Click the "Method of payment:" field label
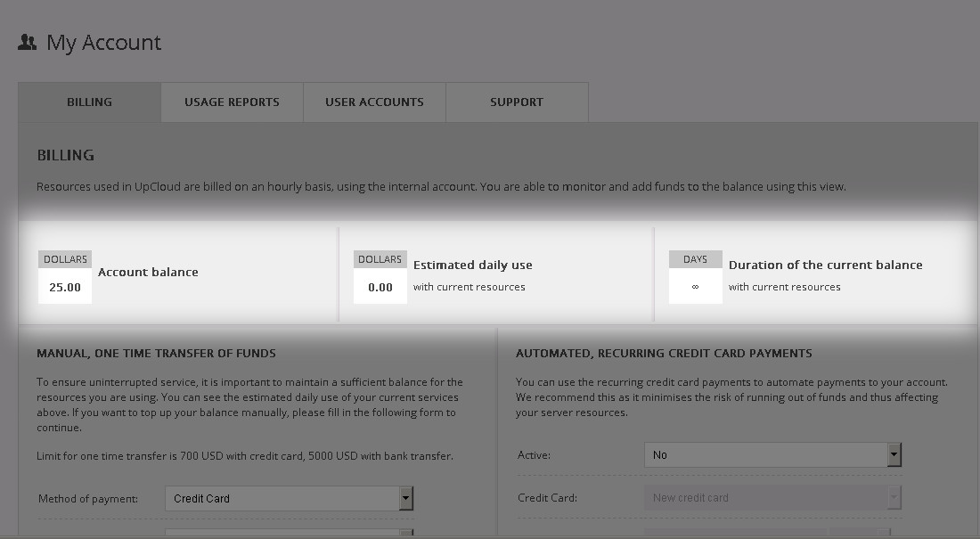Viewport: 980px width, 539px height. pos(88,499)
